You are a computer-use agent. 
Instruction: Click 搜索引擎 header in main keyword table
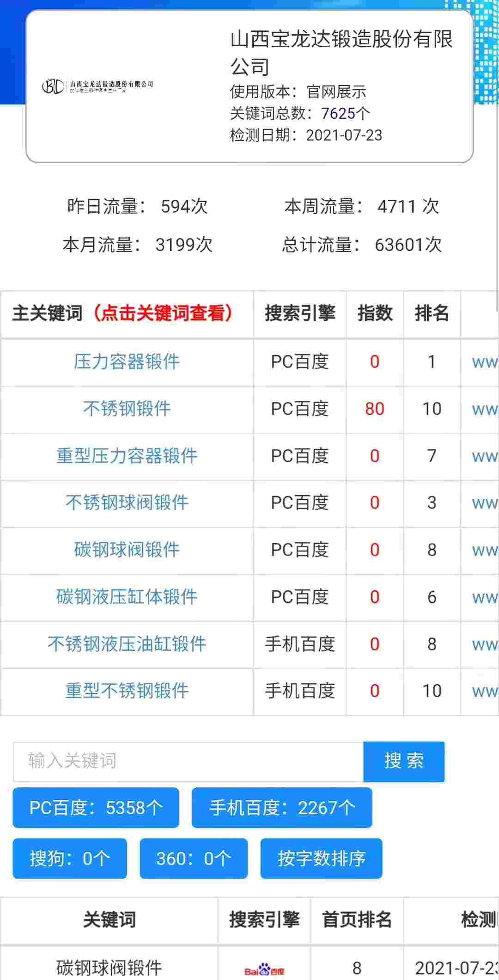pos(300,313)
